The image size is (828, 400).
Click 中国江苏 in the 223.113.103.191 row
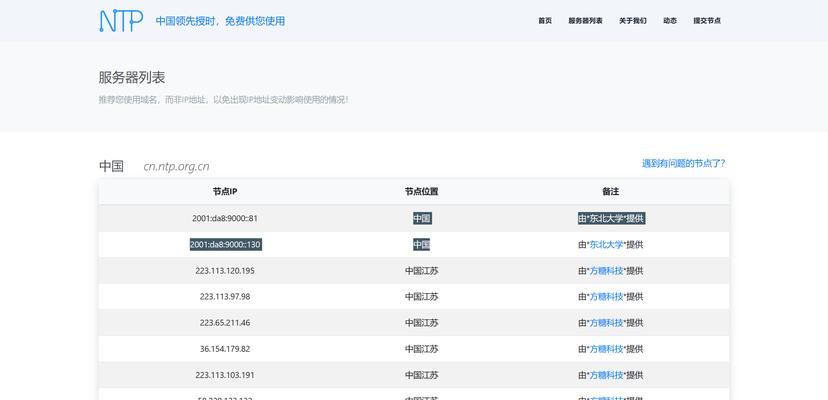pos(421,375)
